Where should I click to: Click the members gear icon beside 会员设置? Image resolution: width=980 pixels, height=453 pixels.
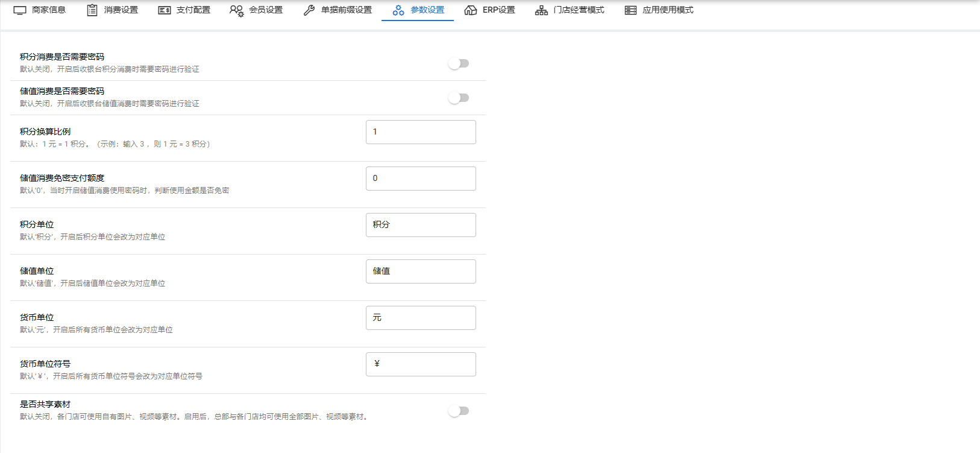pos(237,10)
